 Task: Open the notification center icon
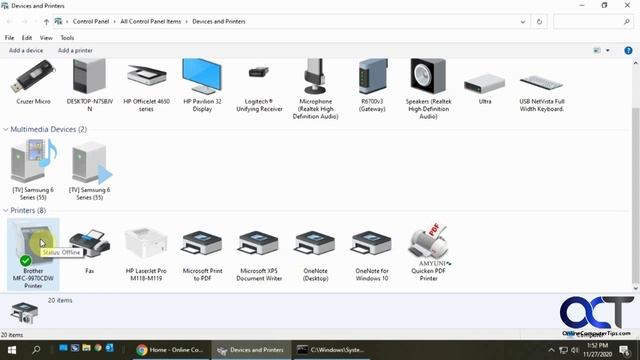click(625, 350)
